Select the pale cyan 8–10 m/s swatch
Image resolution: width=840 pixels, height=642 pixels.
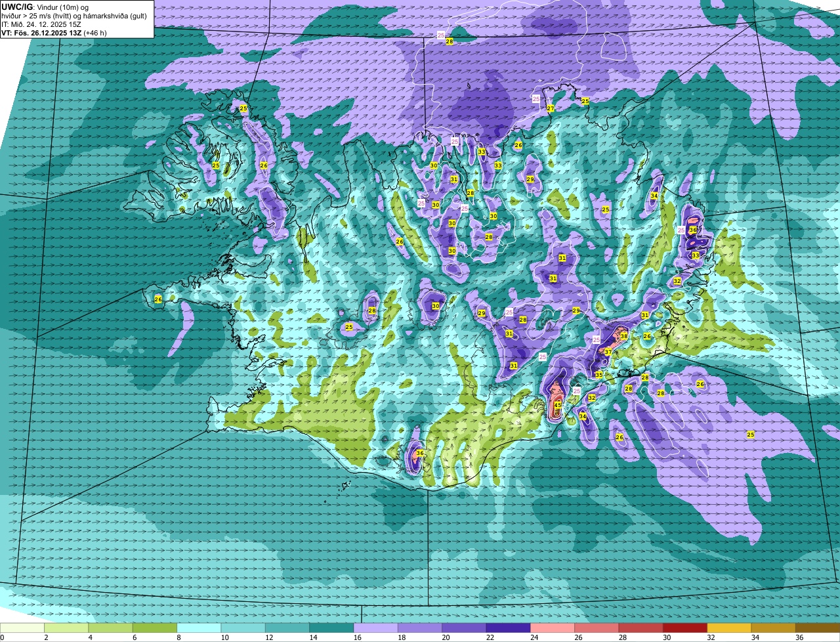coord(199,628)
